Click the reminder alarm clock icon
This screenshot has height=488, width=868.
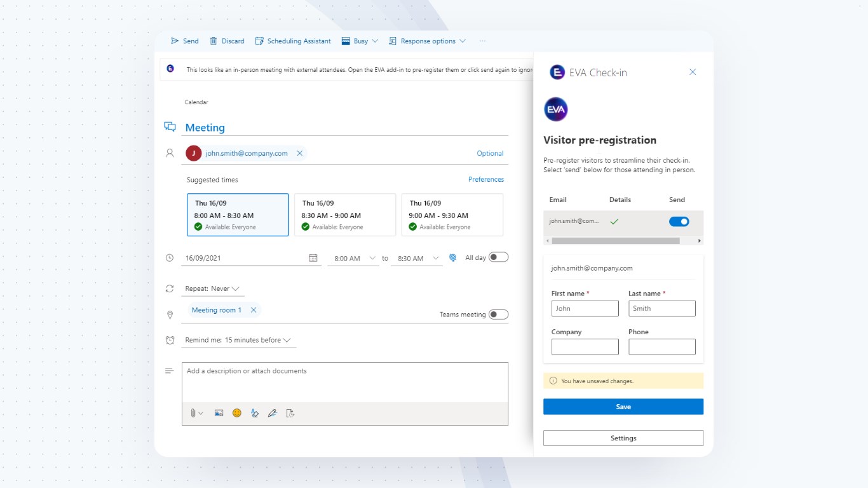click(170, 340)
